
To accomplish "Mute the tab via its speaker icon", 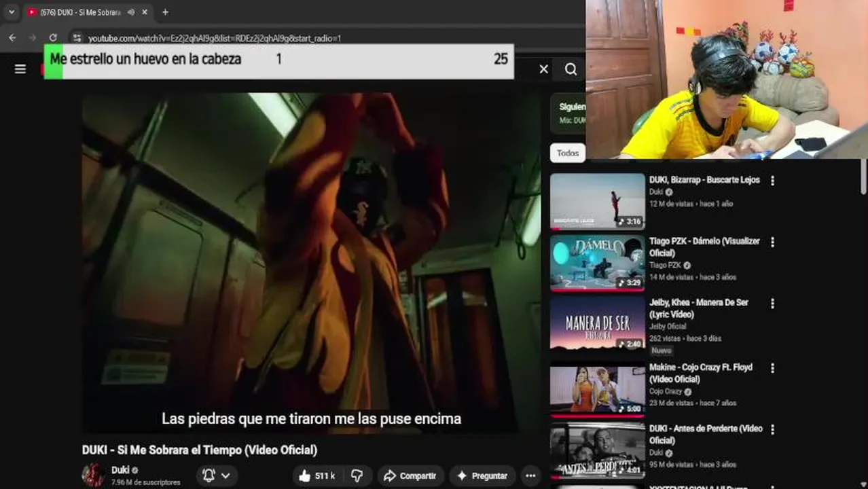I will (130, 12).
